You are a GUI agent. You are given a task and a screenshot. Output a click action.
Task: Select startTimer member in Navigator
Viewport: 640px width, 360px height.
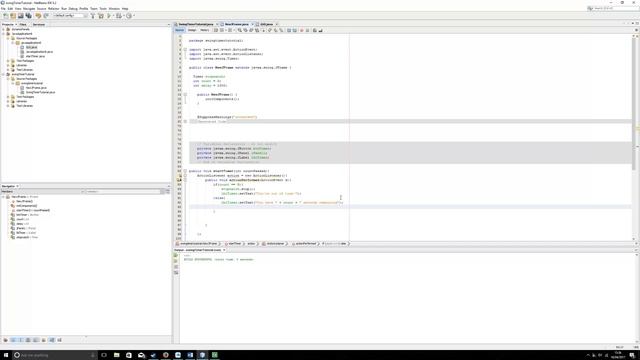(x=32, y=210)
